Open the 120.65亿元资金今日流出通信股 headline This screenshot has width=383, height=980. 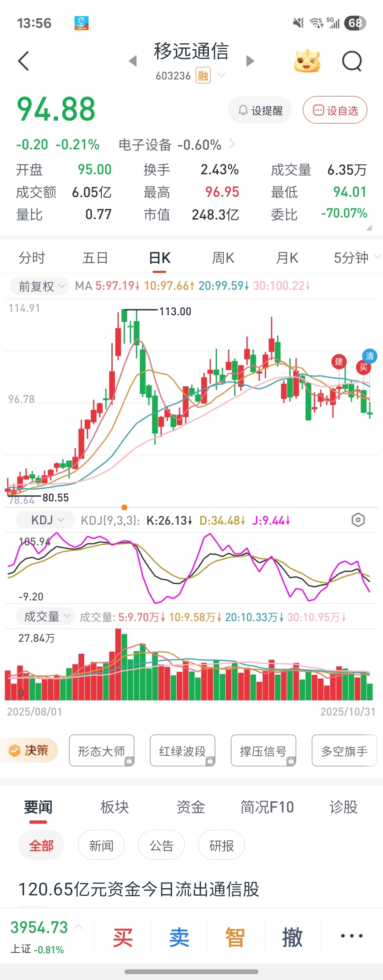click(139, 889)
